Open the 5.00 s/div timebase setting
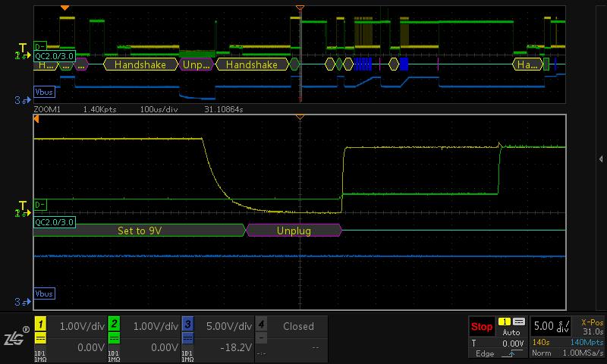The height and width of the screenshot is (364, 607). pos(552,326)
